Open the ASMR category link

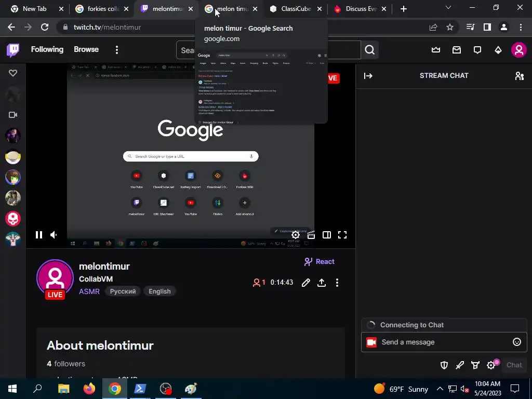click(89, 291)
